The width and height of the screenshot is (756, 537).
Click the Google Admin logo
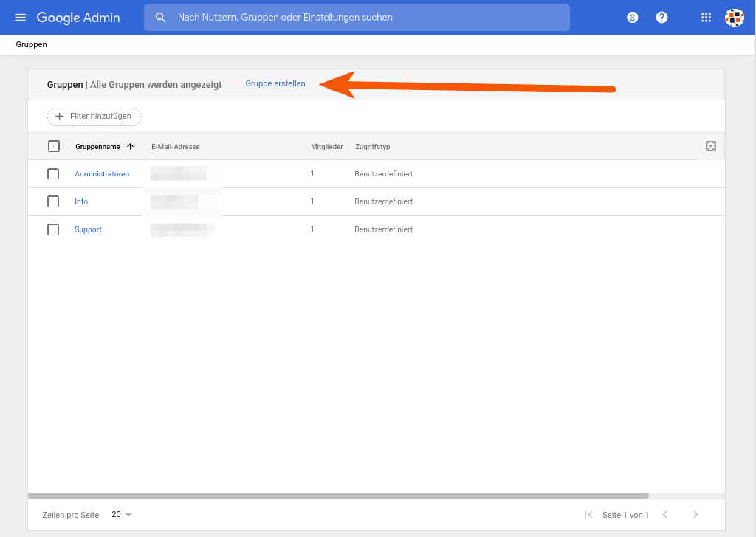tap(78, 17)
